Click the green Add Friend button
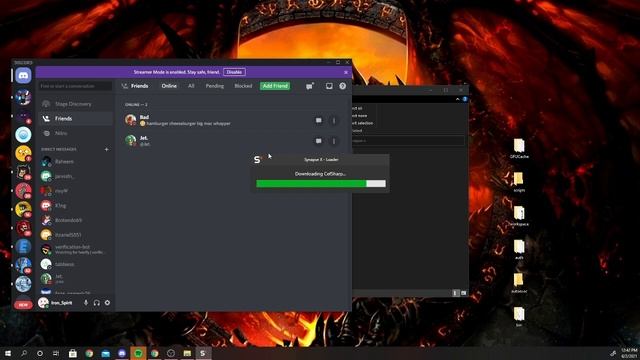The height and width of the screenshot is (360, 640). (x=276, y=86)
